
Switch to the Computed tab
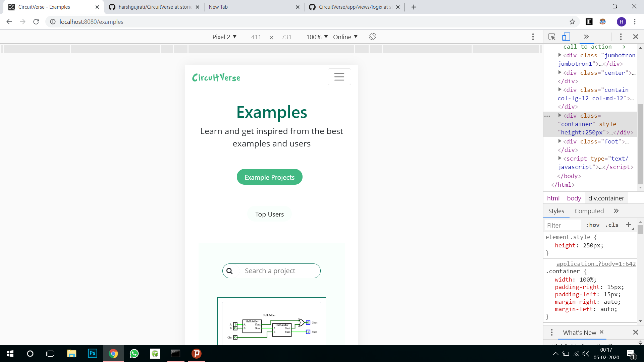pos(589,211)
